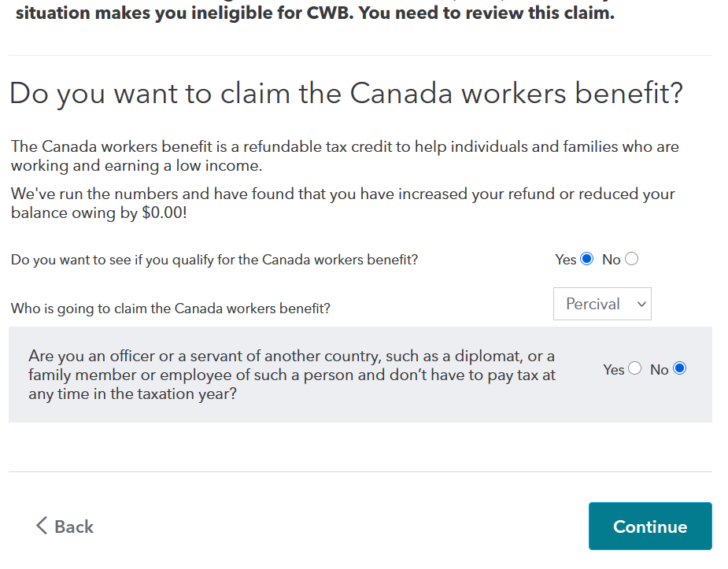Image resolution: width=728 pixels, height=569 pixels.
Task: Click the 'No' label text in the gray diplomat panel
Action: 659,369
